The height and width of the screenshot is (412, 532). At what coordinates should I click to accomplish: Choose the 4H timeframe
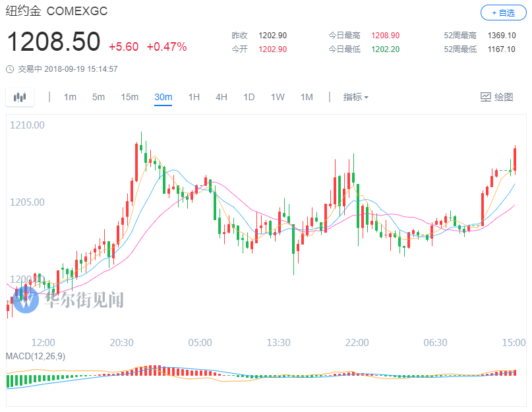(222, 97)
